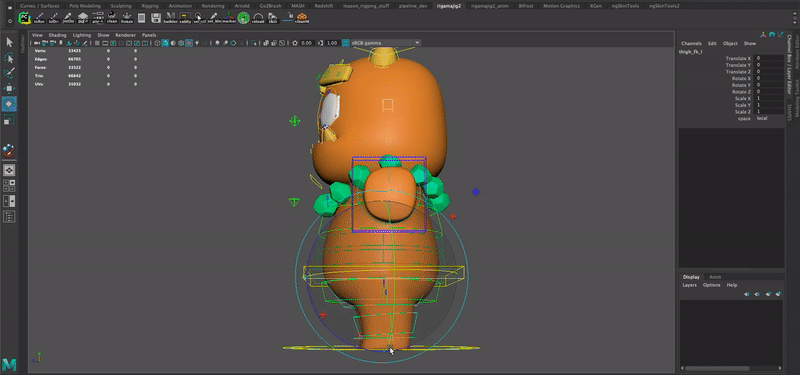
Task: Click the clean shelf button
Action: click(x=112, y=18)
